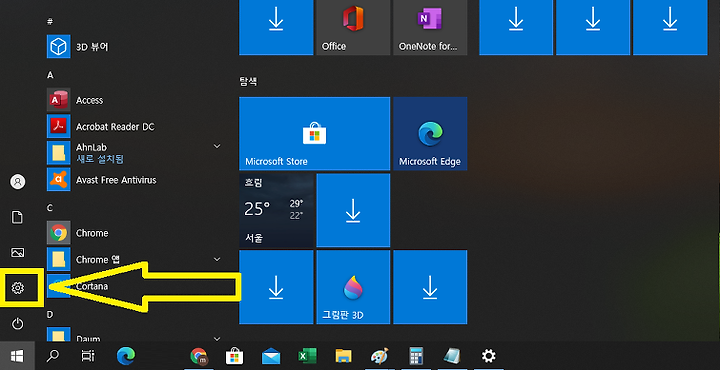This screenshot has height=370, width=720.
Task: Click the user account avatar icon
Action: tap(17, 182)
